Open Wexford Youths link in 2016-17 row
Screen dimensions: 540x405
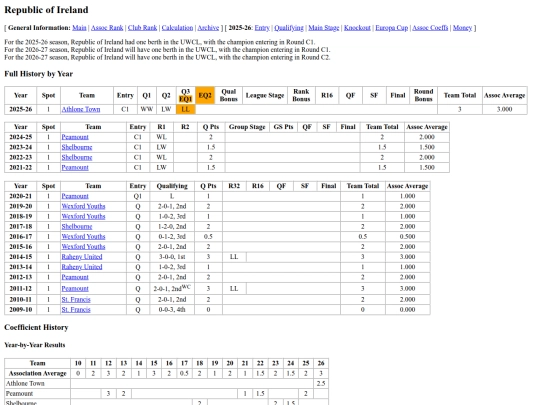(x=83, y=237)
